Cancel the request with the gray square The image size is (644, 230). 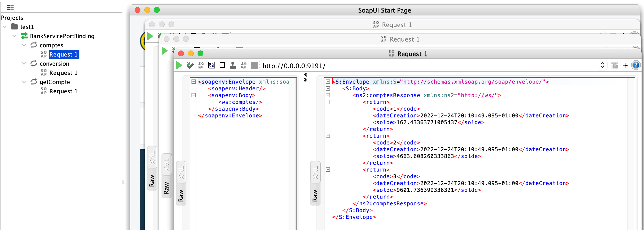coord(254,65)
